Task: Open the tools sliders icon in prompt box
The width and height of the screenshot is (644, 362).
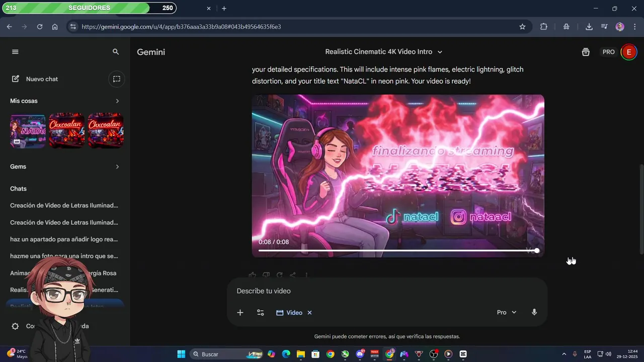Action: 261,313
